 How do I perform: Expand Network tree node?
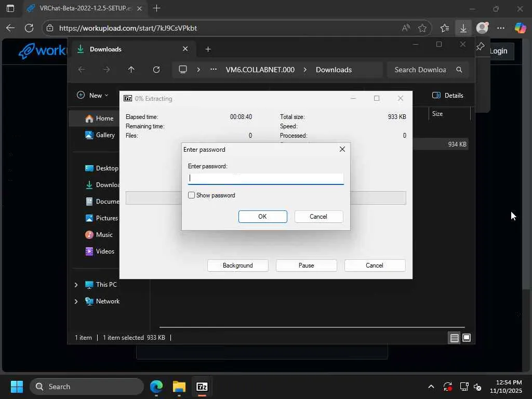click(76, 301)
